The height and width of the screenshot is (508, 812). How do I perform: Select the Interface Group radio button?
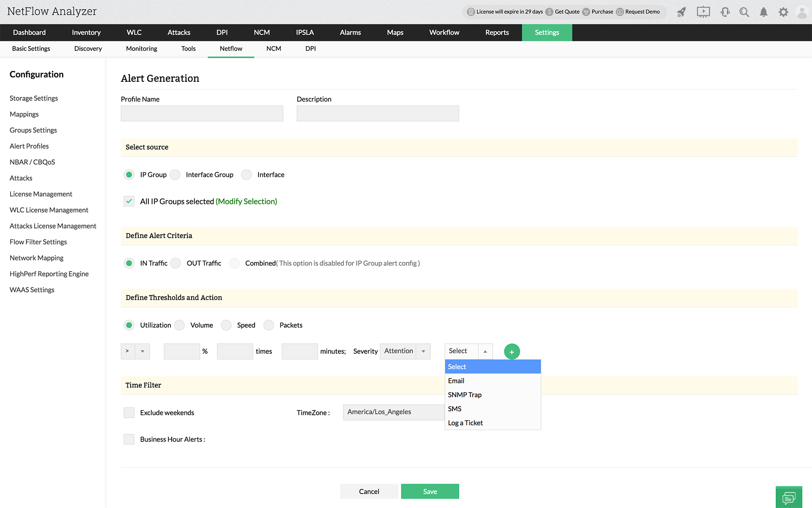point(176,175)
